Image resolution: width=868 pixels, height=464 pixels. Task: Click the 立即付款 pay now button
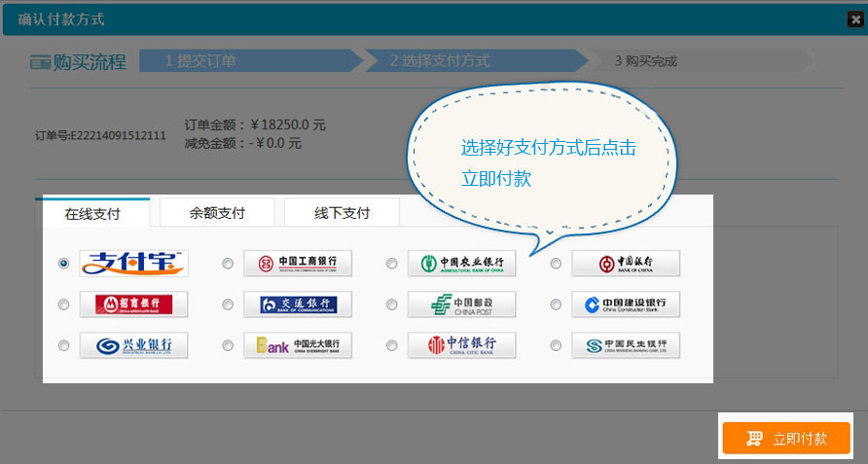(786, 439)
